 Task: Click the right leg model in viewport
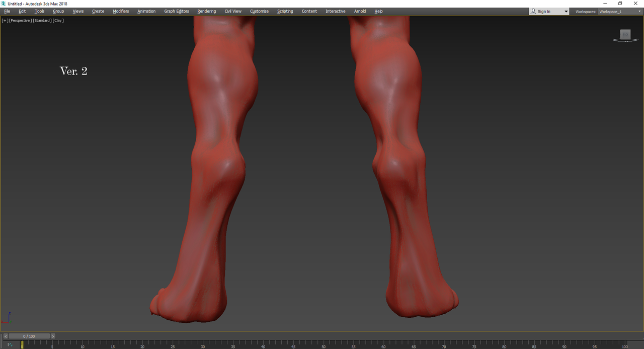click(x=403, y=166)
